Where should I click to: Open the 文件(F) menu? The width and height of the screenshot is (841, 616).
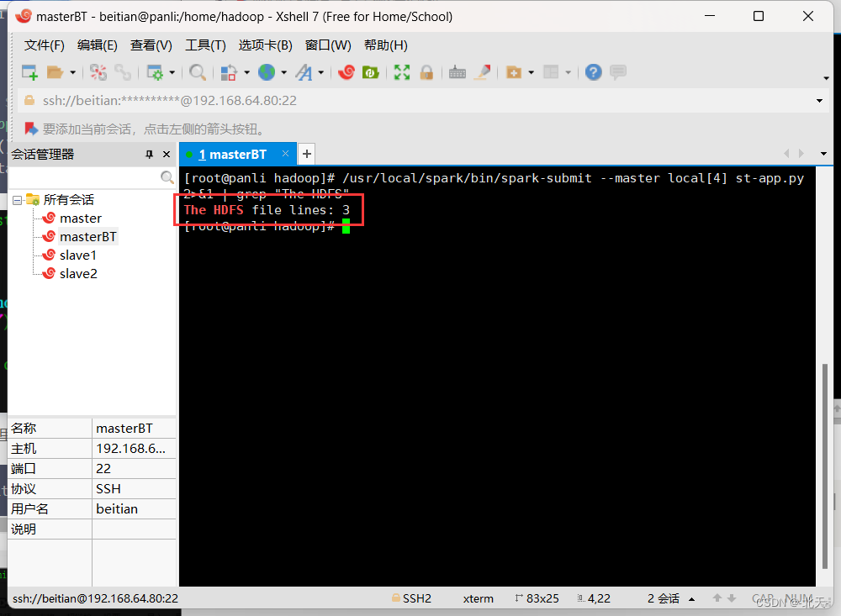[44, 45]
